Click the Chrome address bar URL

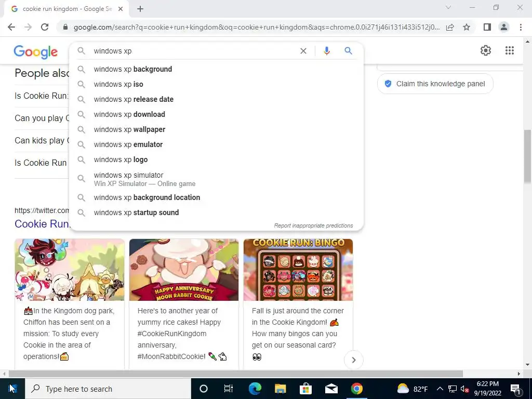point(257,27)
